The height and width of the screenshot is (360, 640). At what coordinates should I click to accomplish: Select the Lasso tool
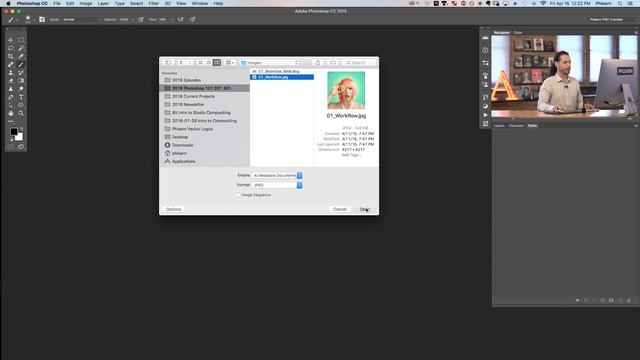11,48
